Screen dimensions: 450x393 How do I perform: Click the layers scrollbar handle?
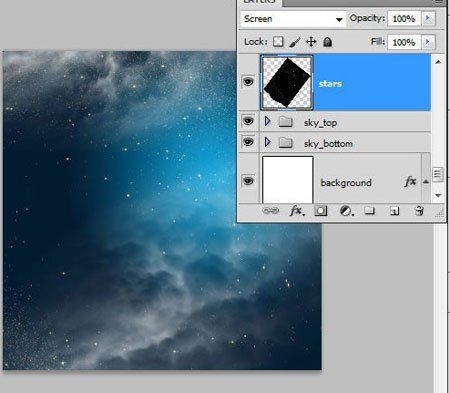pyautogui.click(x=438, y=174)
